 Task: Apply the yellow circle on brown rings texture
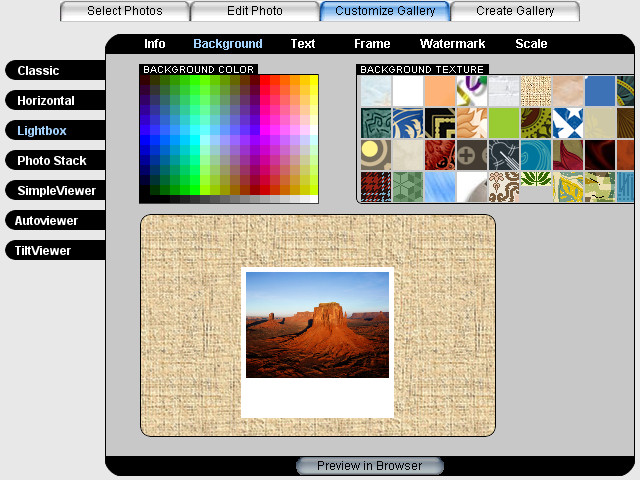coord(376,155)
